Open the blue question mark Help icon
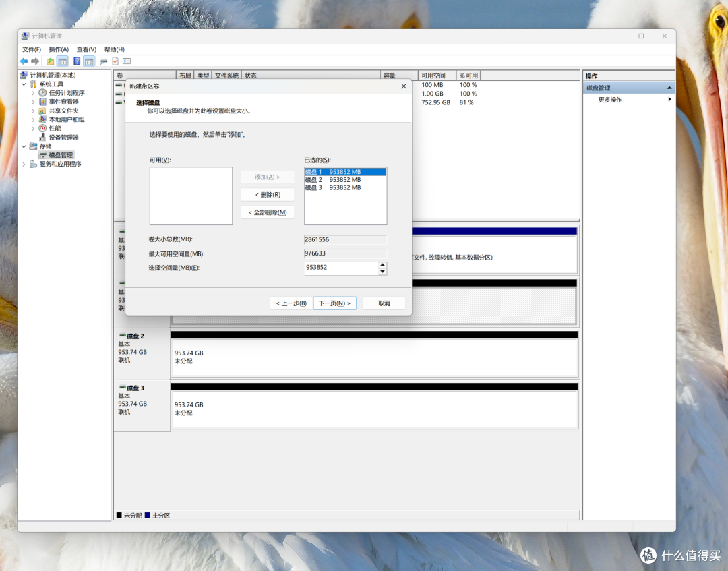Viewport: 728px width, 571px height. 77,61
